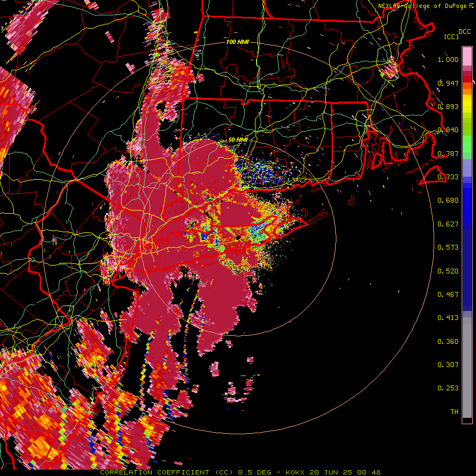Click the 0.253 scale value
The height and width of the screenshot is (476, 476).
pyautogui.click(x=448, y=388)
